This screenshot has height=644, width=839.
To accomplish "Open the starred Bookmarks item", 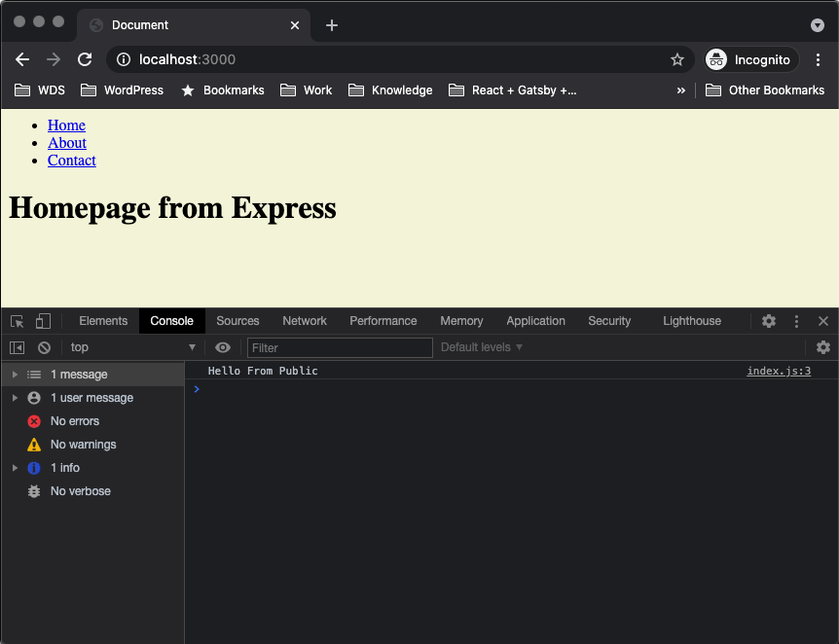I will coord(223,89).
